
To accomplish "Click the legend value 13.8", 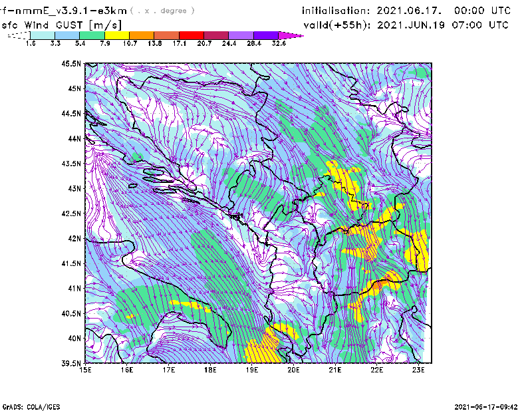I will tap(155, 43).
